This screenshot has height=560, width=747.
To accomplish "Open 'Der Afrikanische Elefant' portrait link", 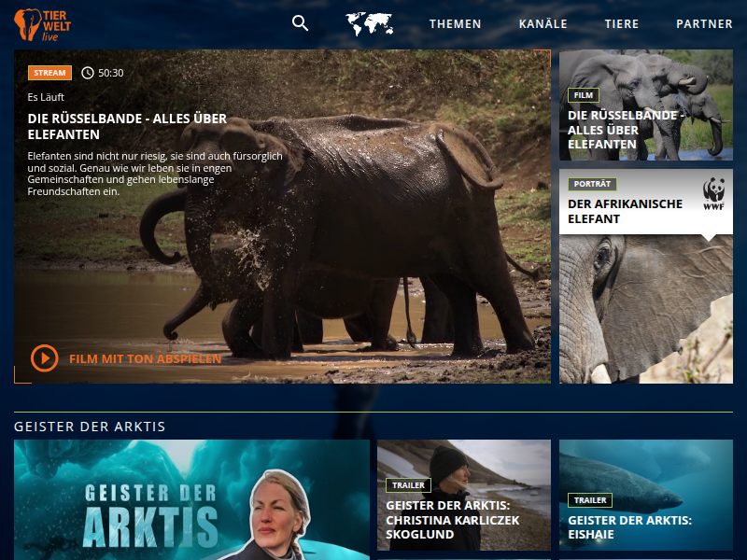I will [625, 211].
